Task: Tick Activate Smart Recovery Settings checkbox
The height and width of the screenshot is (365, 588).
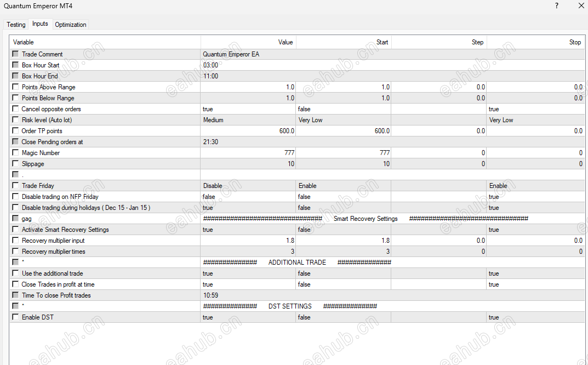Action: [x=15, y=229]
